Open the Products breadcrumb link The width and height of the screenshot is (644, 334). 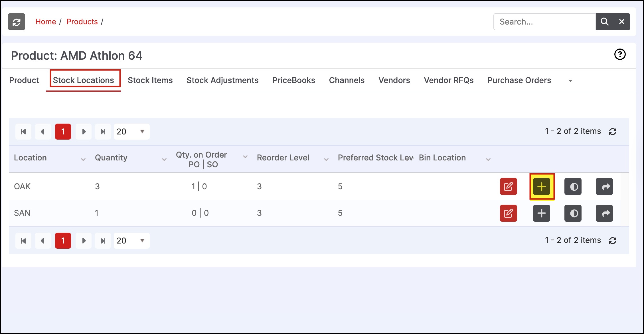82,22
